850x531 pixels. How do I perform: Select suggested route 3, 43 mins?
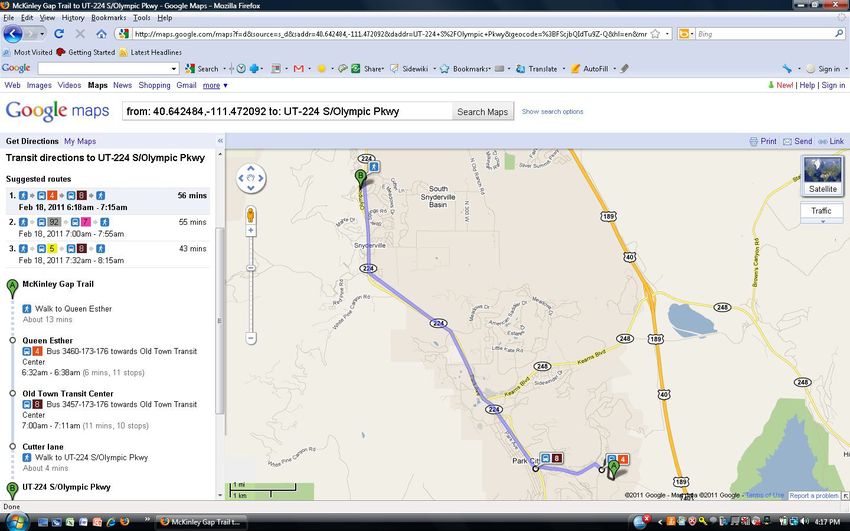(107, 254)
